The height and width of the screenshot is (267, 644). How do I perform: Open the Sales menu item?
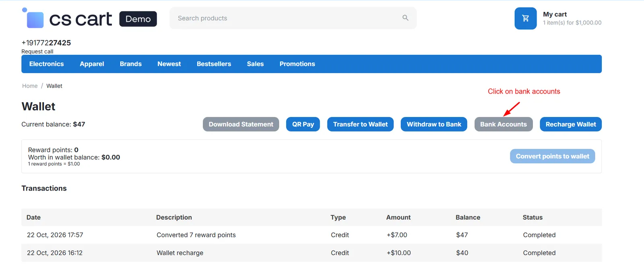[255, 64]
